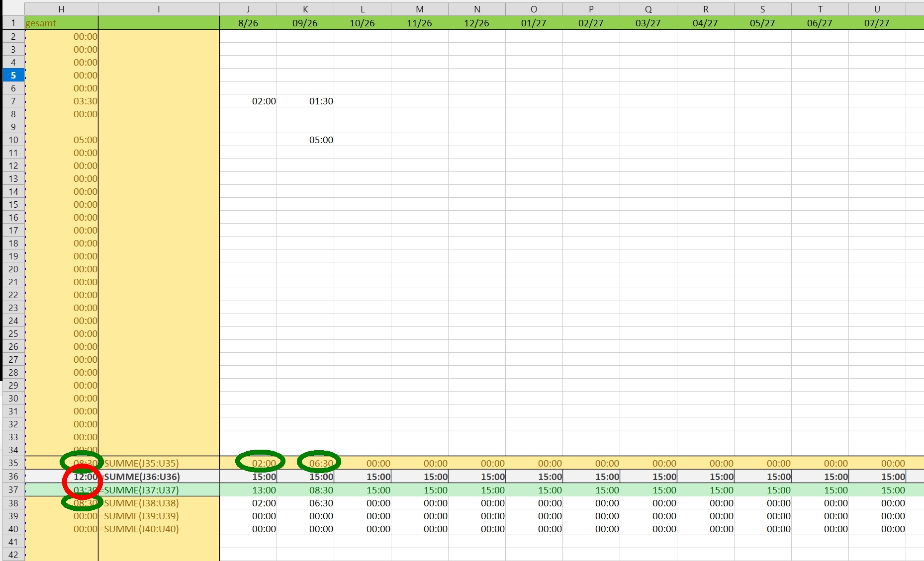Select cell J35 showing 02:00
This screenshot has width=924, height=561.
click(248, 463)
